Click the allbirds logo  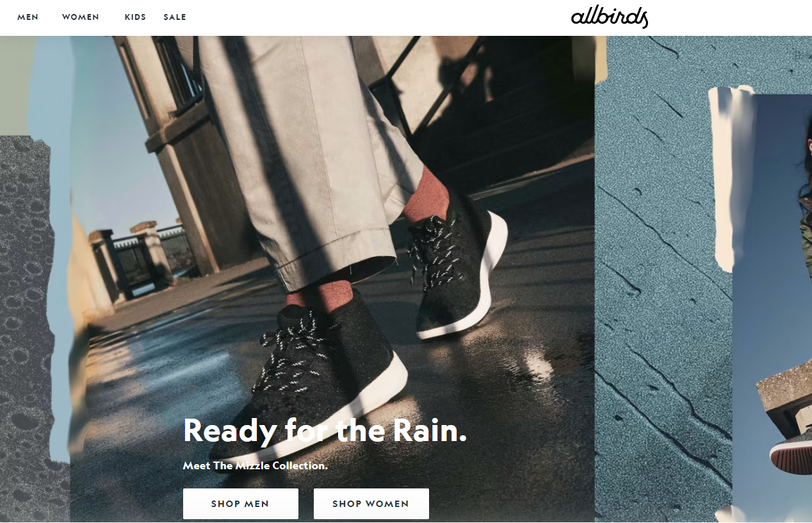pos(610,17)
